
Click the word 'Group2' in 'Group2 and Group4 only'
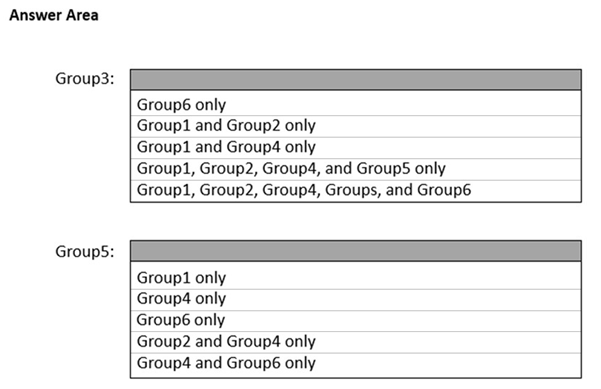tap(164, 342)
